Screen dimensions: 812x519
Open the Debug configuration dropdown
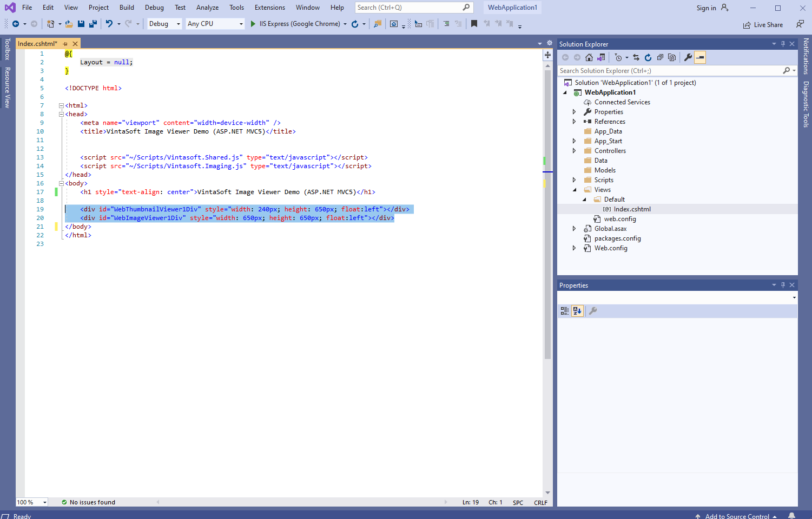pos(164,24)
